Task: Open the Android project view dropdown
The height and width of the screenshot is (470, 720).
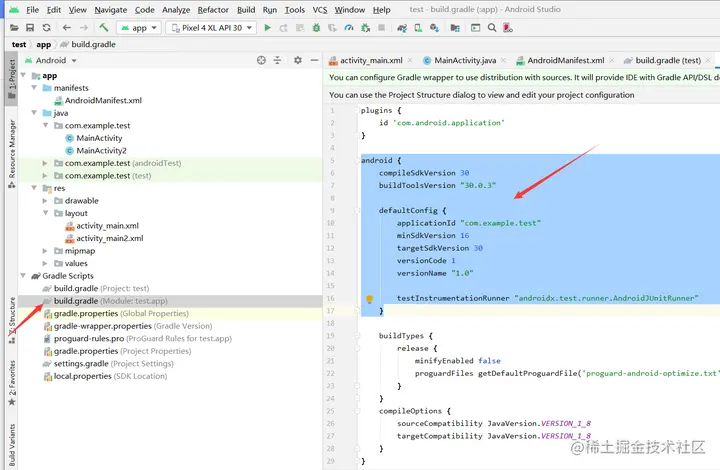Action: [51, 60]
